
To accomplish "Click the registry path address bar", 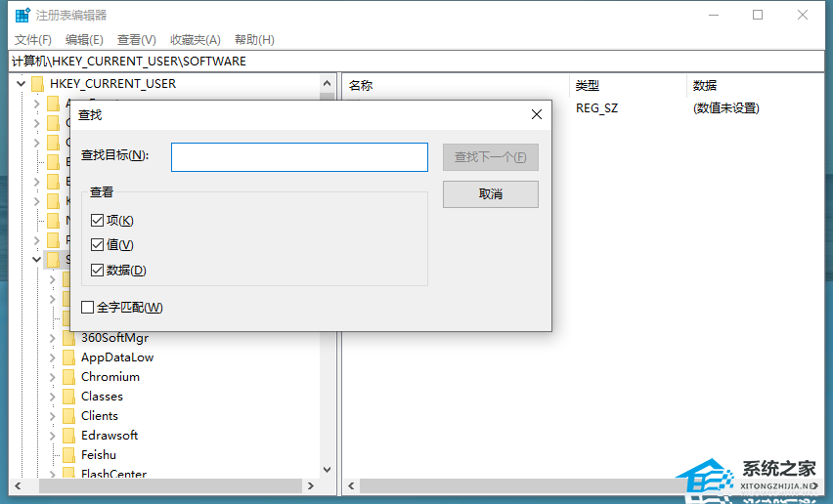I will 416,62.
